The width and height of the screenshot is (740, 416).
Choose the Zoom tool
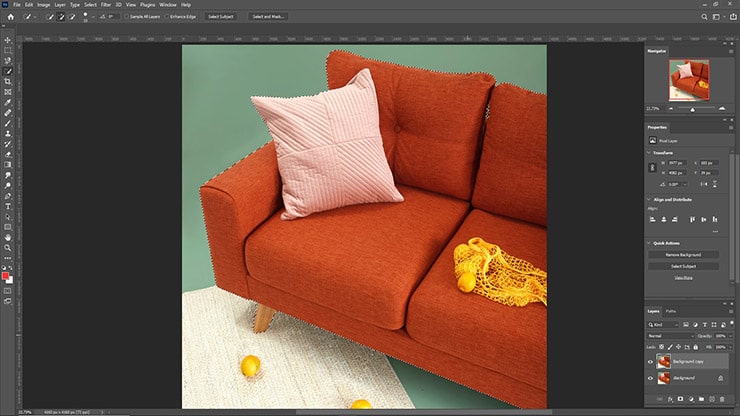click(x=8, y=247)
